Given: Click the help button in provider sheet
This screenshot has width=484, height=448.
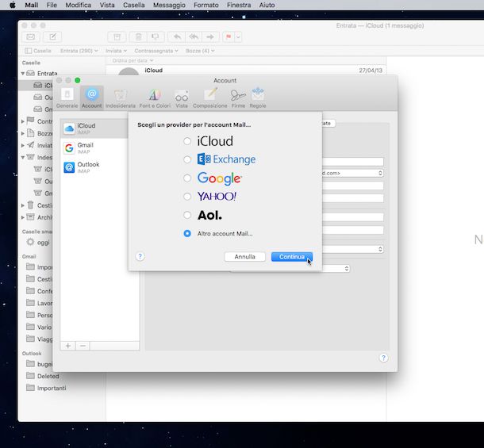Looking at the screenshot, I should point(140,256).
